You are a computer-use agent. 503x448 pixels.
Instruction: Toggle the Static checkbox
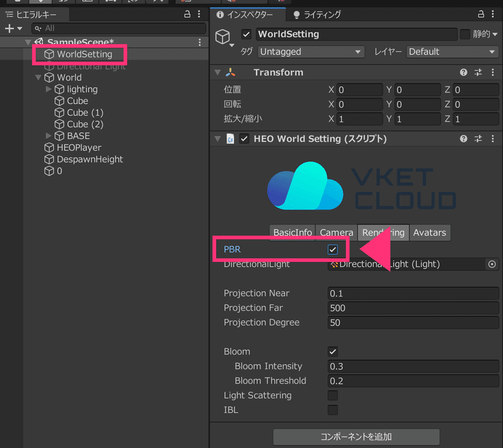coord(465,34)
